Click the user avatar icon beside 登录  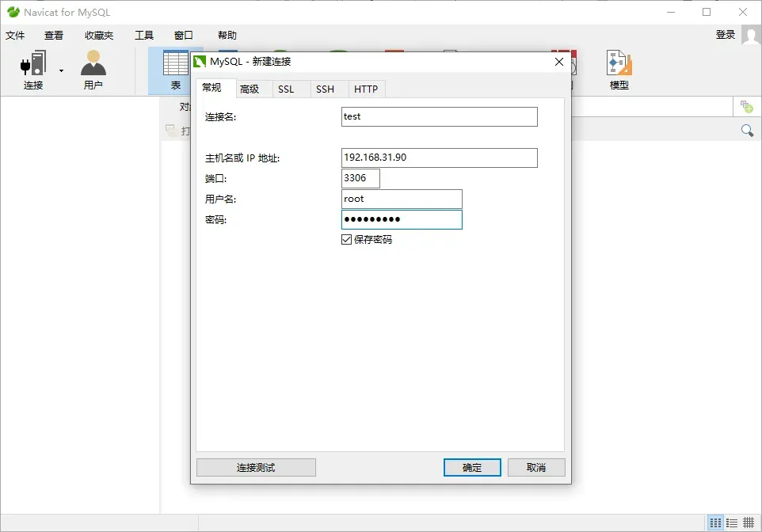(x=750, y=35)
